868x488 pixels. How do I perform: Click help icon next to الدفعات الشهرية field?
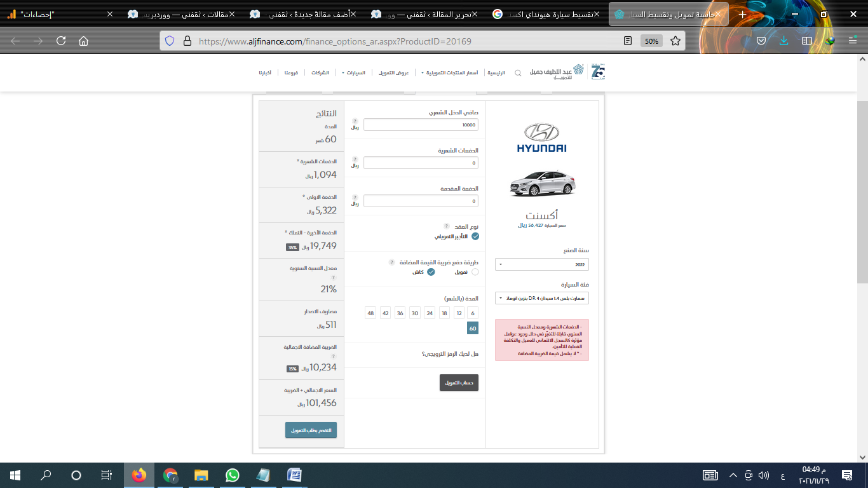coord(355,159)
